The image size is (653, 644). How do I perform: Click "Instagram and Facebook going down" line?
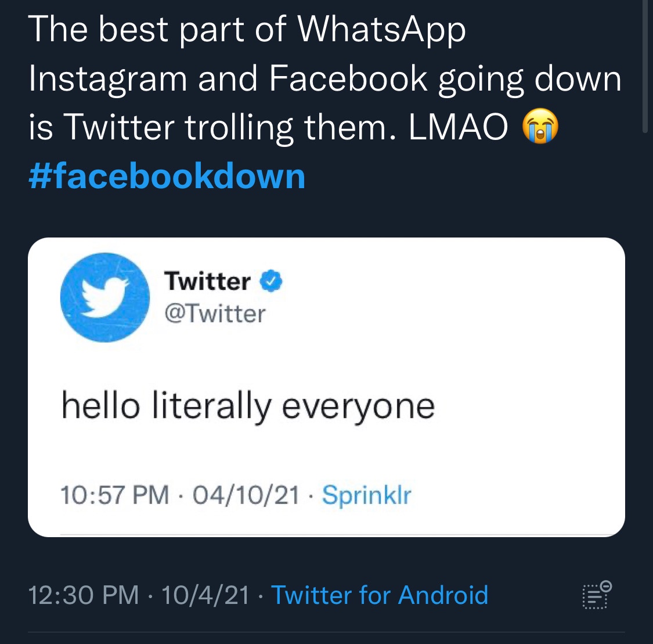[325, 79]
